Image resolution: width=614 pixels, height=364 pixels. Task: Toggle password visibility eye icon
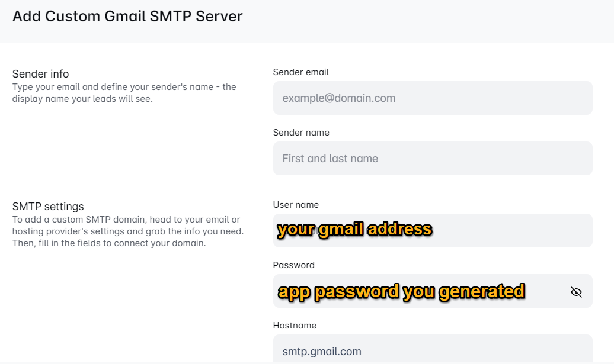coord(576,292)
